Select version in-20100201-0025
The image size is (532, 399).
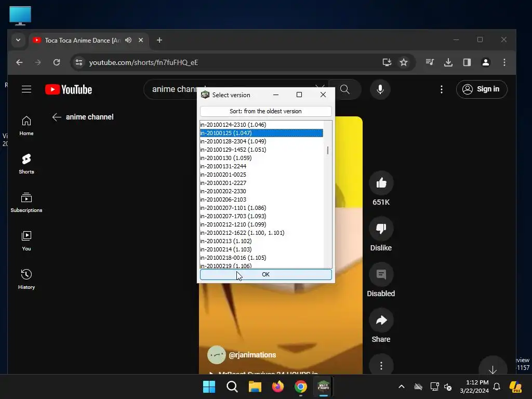coord(261,175)
